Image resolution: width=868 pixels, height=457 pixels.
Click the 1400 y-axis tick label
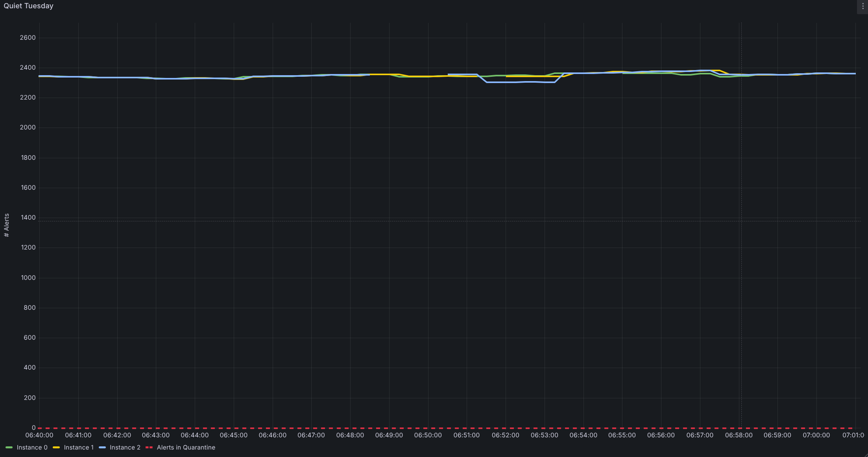click(28, 218)
